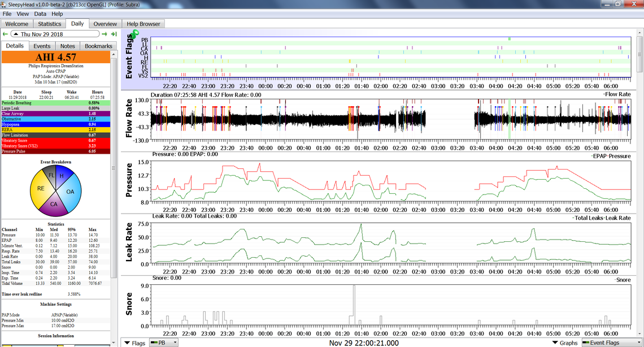Switch to the Welcome tab
Image resolution: width=644 pixels, height=347 pixels.
point(17,24)
